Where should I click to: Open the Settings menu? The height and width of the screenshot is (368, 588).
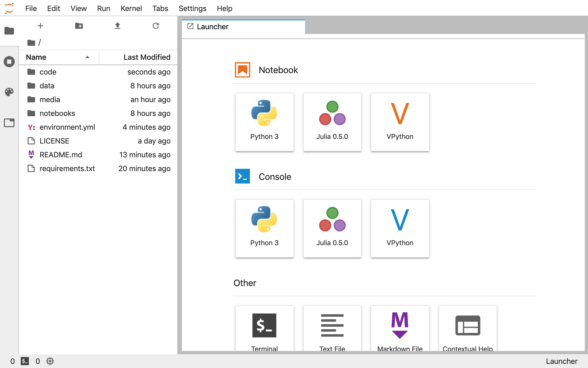coord(192,8)
